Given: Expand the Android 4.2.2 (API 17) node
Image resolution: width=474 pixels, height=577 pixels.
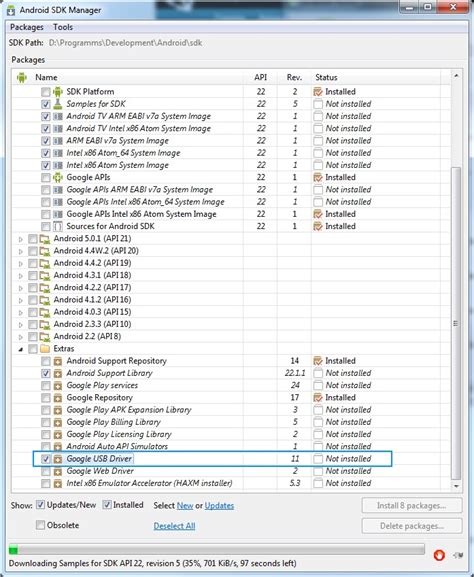Looking at the screenshot, I should pos(21,288).
